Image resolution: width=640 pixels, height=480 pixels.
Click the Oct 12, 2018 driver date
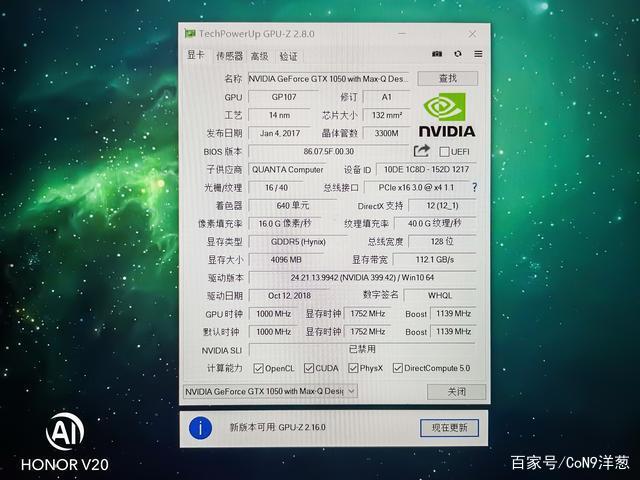(289, 296)
